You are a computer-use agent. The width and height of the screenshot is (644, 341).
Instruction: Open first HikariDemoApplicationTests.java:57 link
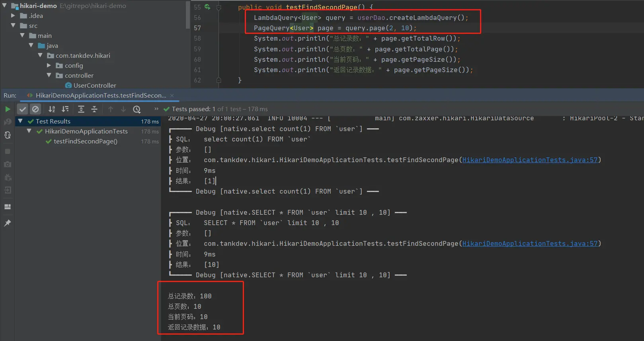530,160
